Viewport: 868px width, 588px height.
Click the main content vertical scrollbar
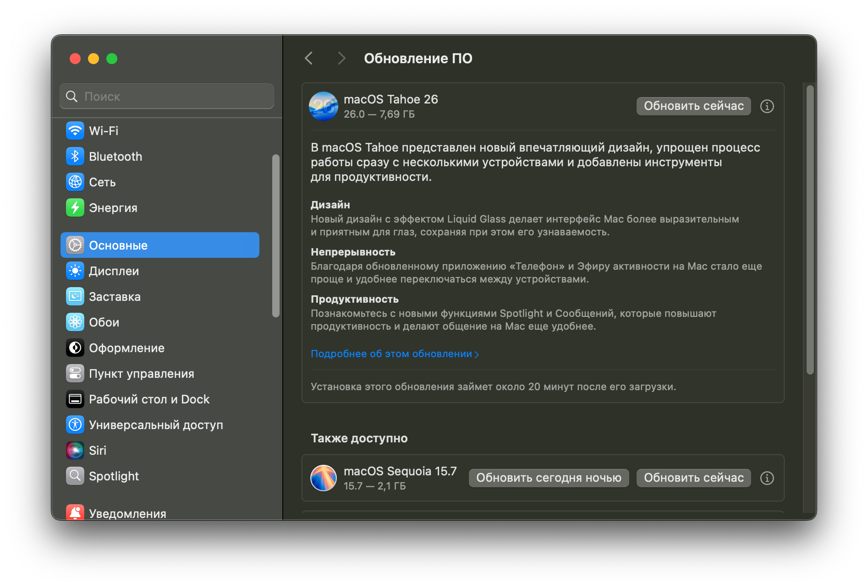[x=810, y=230]
